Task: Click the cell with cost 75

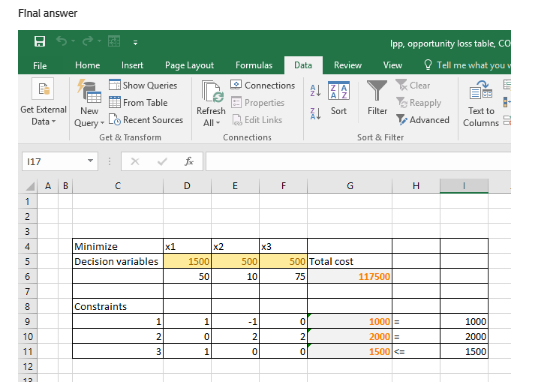Action: coord(283,277)
